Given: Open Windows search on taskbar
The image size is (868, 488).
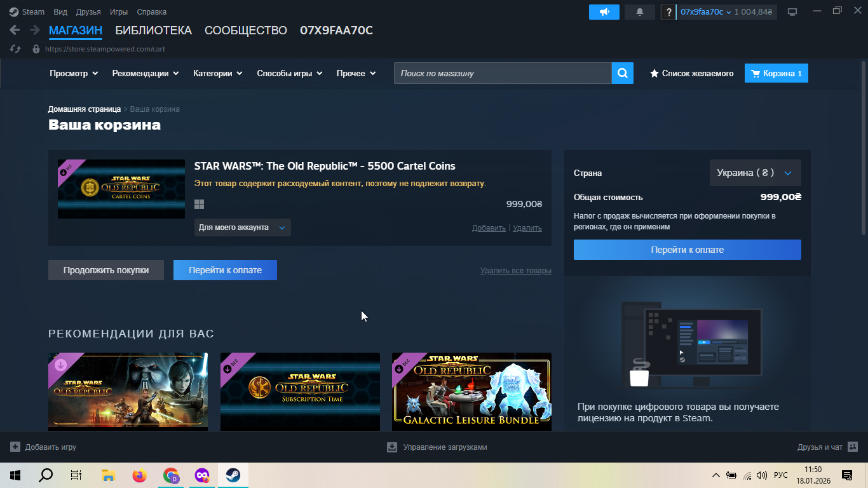Looking at the screenshot, I should click(46, 475).
